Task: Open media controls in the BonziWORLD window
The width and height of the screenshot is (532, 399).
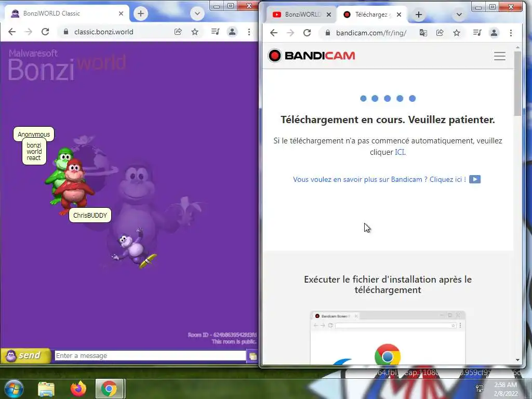Action: (x=215, y=32)
